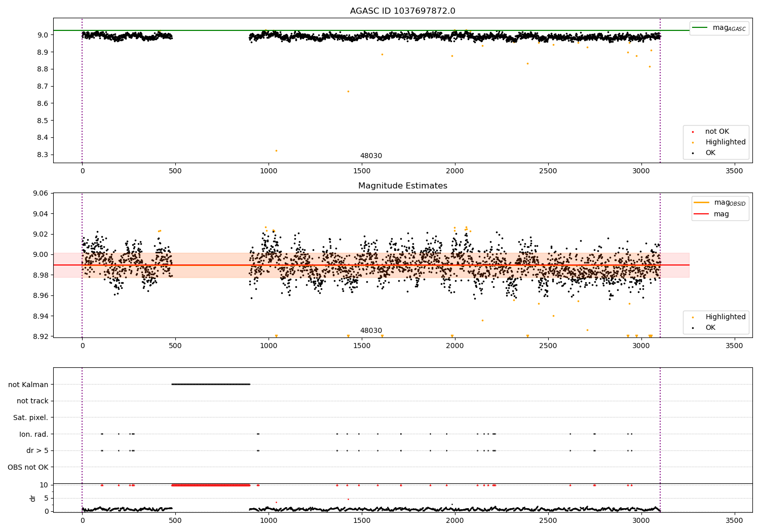Click the "dr > 5" row label
The image size is (760, 532).
[x=37, y=450]
